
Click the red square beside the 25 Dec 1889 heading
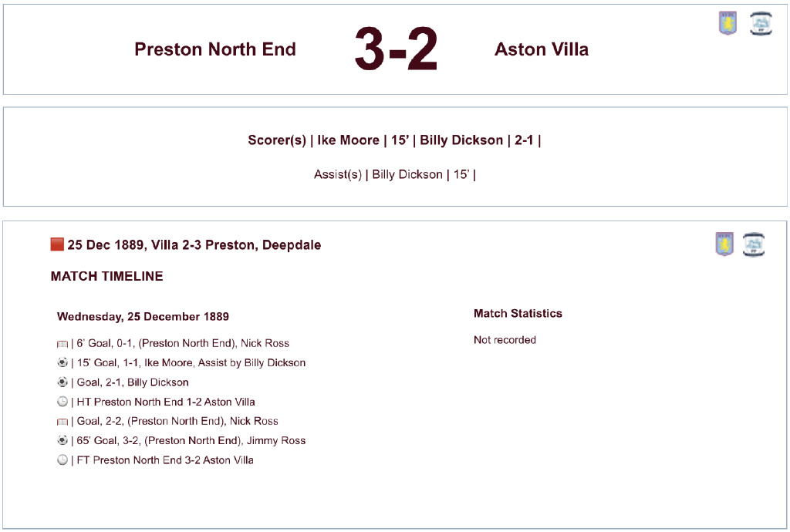coord(57,245)
